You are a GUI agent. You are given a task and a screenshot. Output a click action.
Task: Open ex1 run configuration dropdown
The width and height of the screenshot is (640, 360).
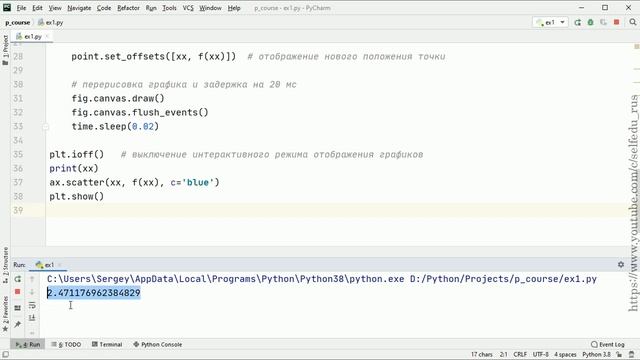(551, 22)
